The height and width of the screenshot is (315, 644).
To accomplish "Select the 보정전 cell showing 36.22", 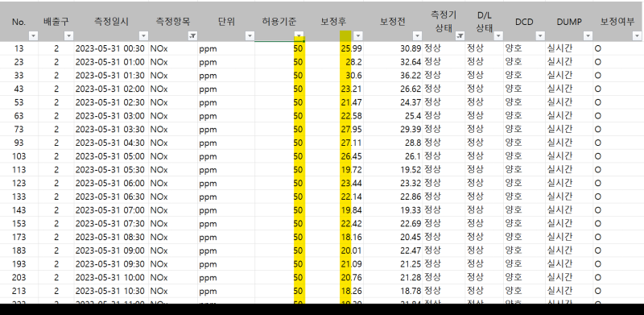I will 393,76.
